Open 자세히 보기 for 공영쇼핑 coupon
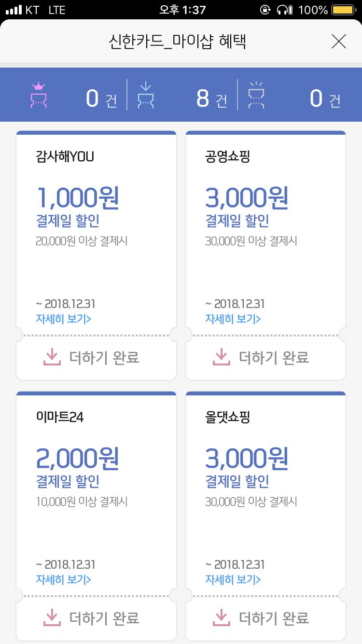 (x=233, y=319)
